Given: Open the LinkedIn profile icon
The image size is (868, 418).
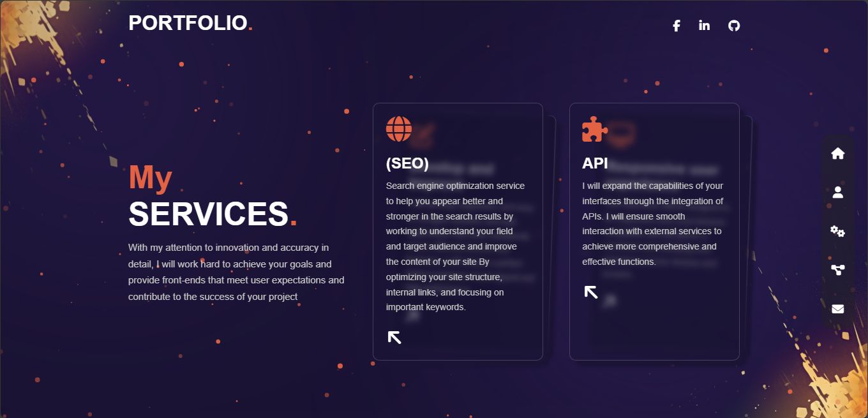Looking at the screenshot, I should [x=704, y=26].
